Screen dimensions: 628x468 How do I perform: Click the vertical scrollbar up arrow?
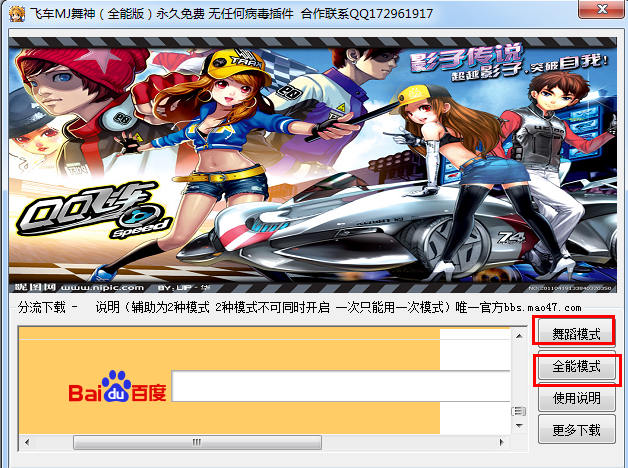click(x=519, y=336)
